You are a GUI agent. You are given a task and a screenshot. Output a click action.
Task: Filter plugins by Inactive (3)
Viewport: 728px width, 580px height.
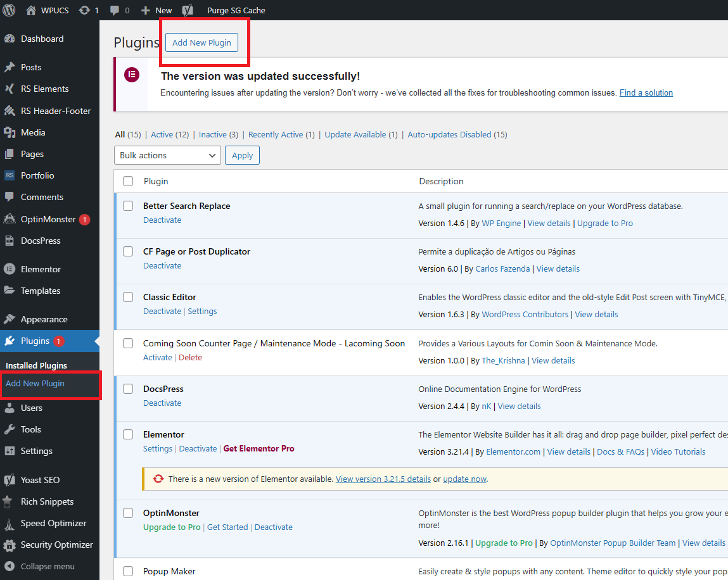(218, 135)
